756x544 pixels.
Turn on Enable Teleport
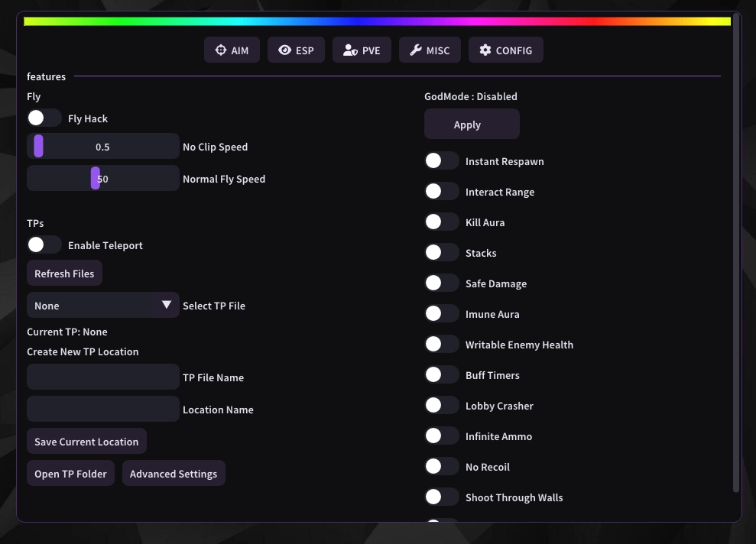click(x=44, y=245)
